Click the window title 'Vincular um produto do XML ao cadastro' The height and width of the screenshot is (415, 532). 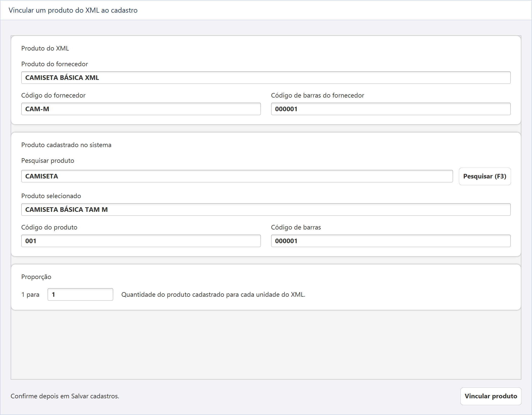pyautogui.click(x=73, y=10)
